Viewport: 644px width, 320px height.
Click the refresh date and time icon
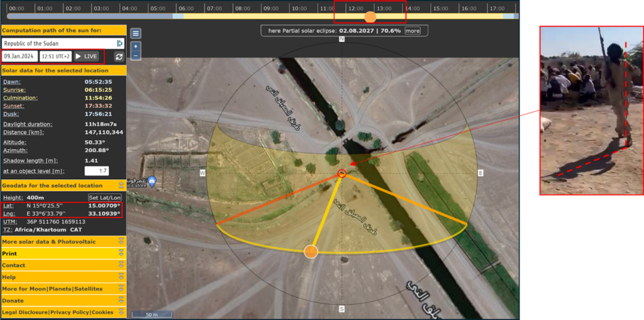coord(118,57)
